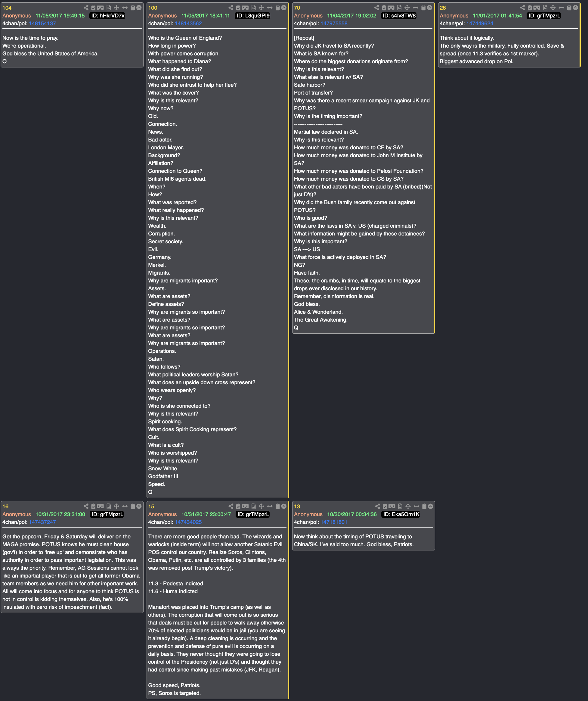The width and height of the screenshot is (588, 701).
Task: Click the post number 104
Action: pos(7,8)
